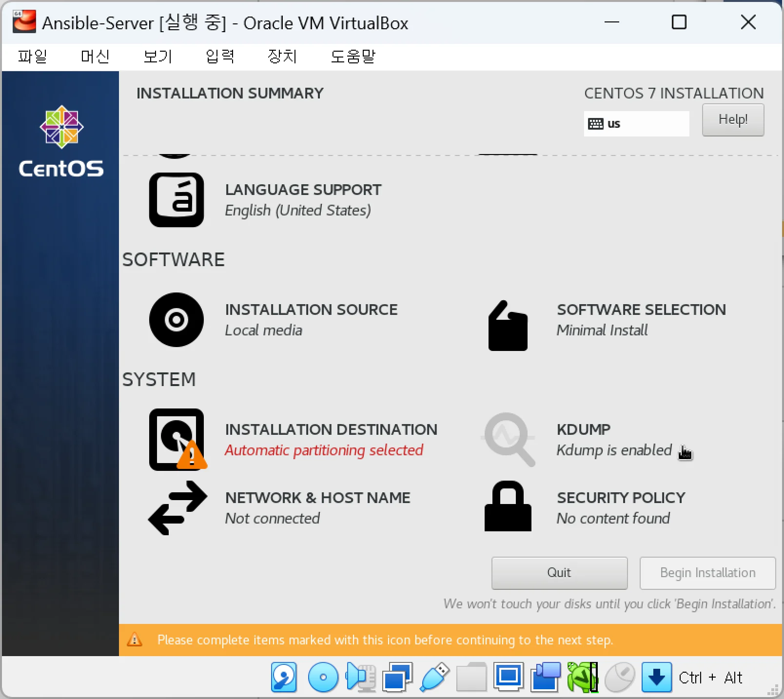Click the USB devices indicator
784x699 pixels.
tap(434, 677)
